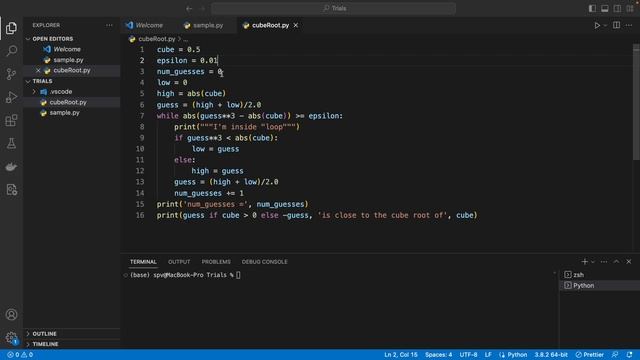
Task: Split the editor to the right
Action: [616, 25]
